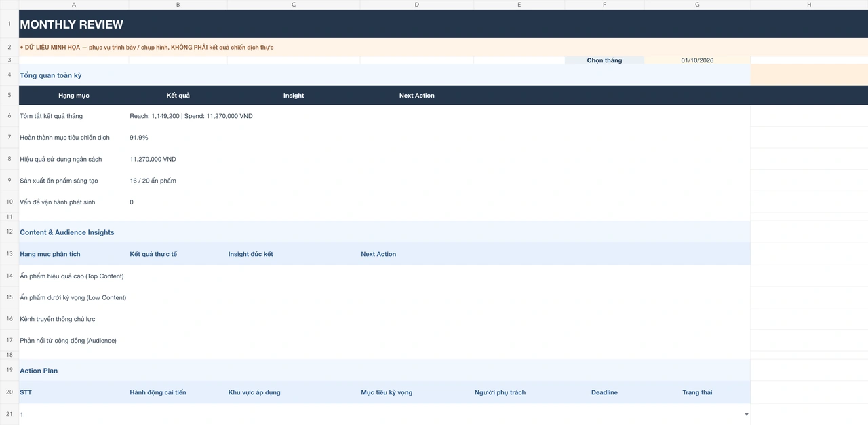
Task: Select the "Action Plan" section heading
Action: point(384,371)
